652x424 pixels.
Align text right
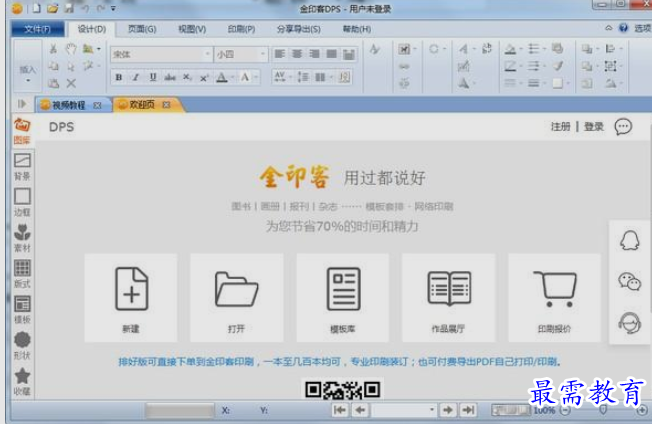314,54
